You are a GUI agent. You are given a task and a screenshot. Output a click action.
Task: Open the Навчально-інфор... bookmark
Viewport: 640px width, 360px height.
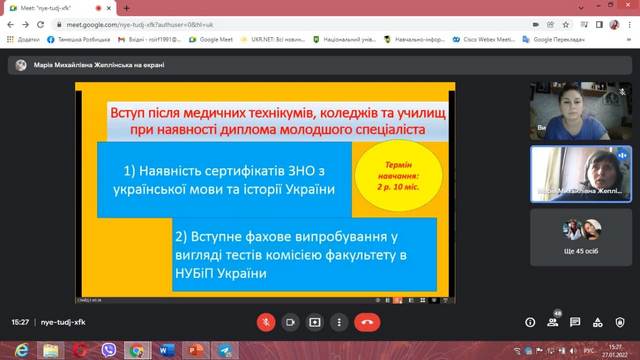click(414, 40)
